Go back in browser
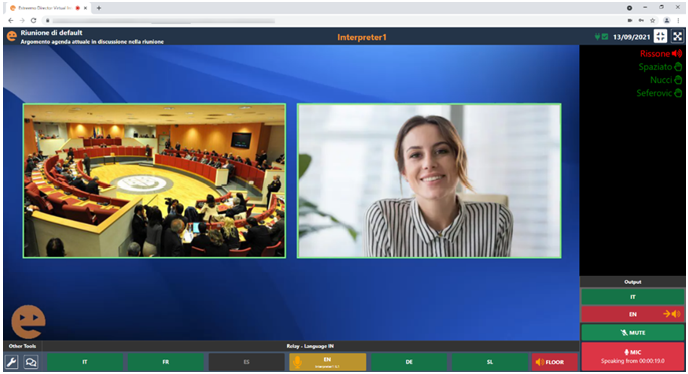The image size is (688, 374). tap(11, 20)
